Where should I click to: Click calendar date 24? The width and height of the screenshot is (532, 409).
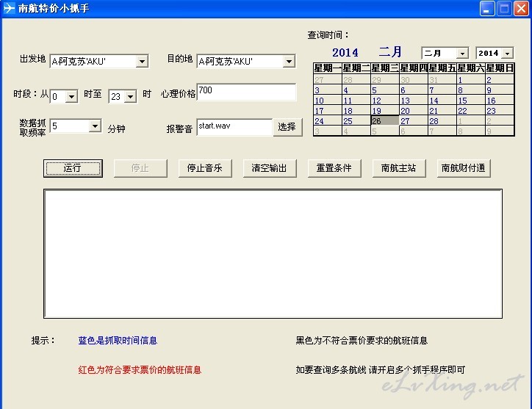click(x=328, y=120)
